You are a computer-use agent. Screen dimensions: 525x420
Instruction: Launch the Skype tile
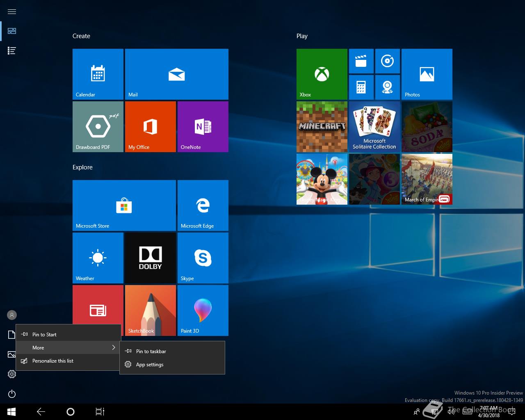click(203, 258)
